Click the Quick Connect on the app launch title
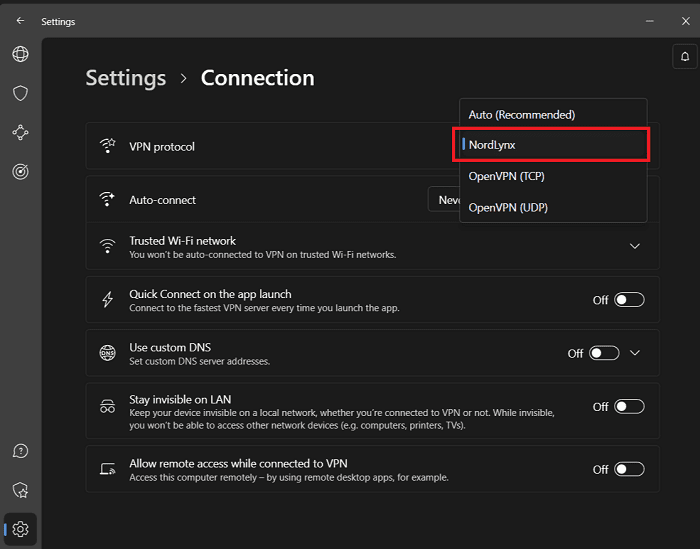This screenshot has height=549, width=700. (210, 294)
